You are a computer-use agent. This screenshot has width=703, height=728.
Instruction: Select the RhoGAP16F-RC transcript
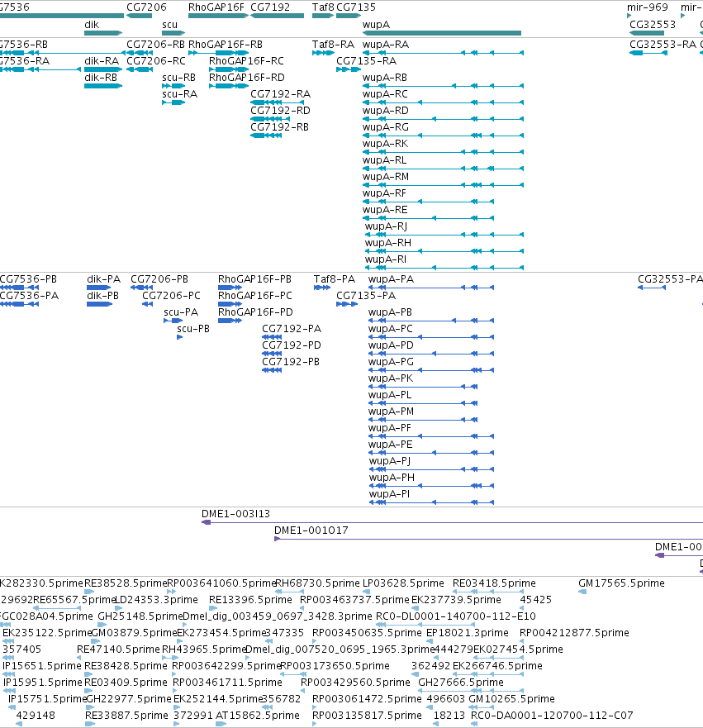click(229, 69)
